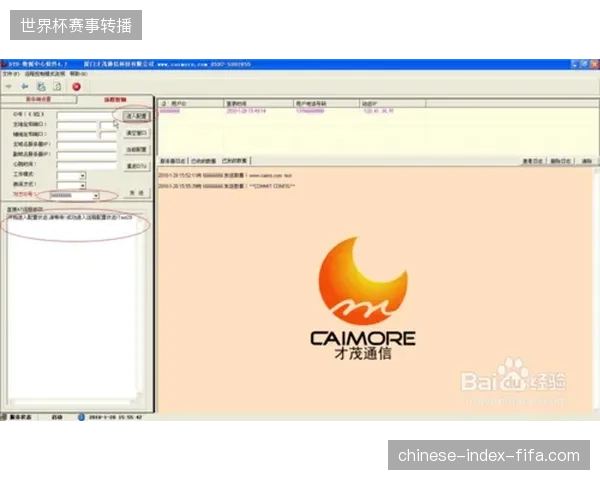
Task: Open the middle menu bar item between 文件 and 帮助
Action: click(45, 74)
